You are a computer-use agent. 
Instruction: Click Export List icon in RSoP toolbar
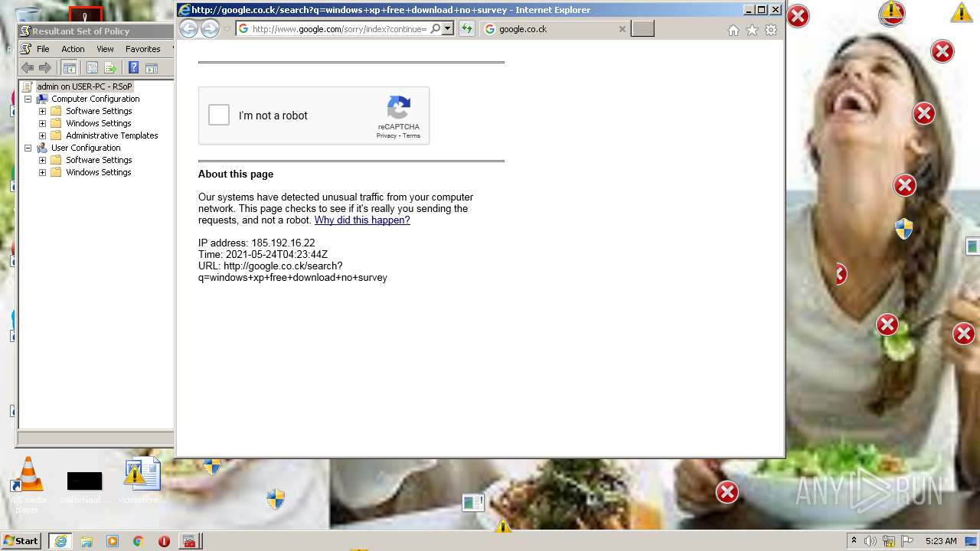point(110,67)
